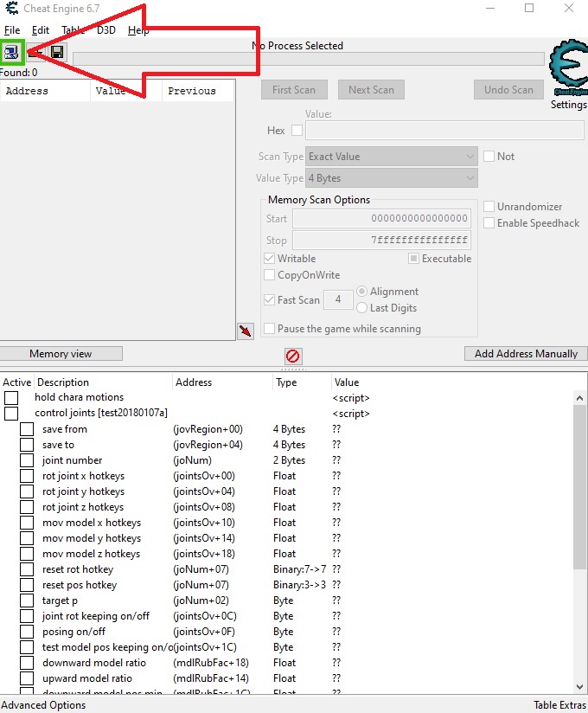Viewport: 588px width, 713px height.
Task: Click the red clear-list prohibition icon
Action: [293, 356]
